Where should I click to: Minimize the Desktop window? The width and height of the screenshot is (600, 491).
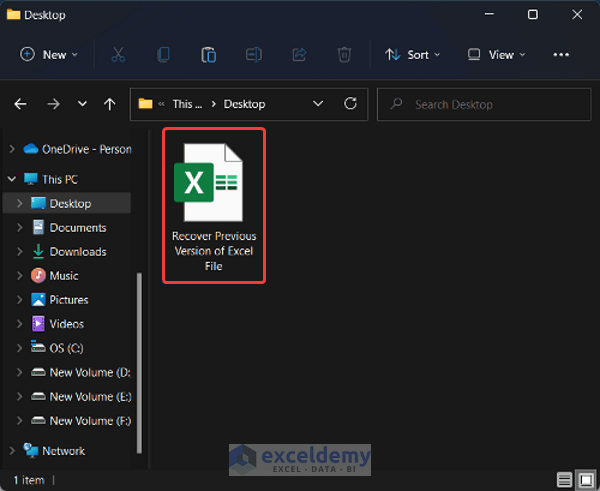(489, 15)
